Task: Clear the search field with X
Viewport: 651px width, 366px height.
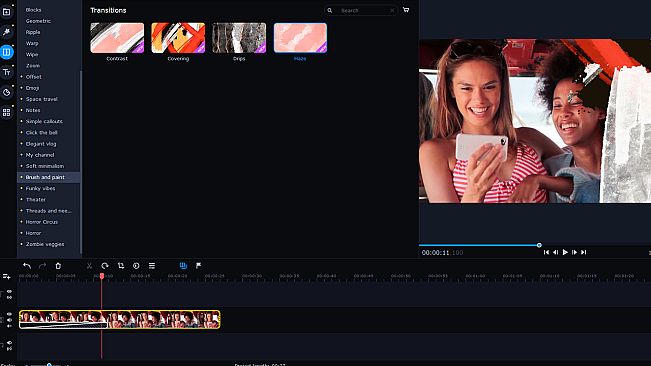Action: (392, 10)
